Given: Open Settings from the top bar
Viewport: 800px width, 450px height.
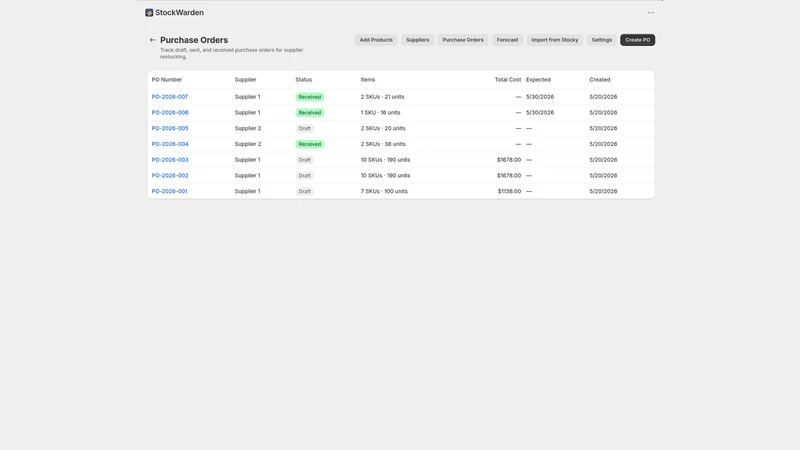Looking at the screenshot, I should click(602, 40).
